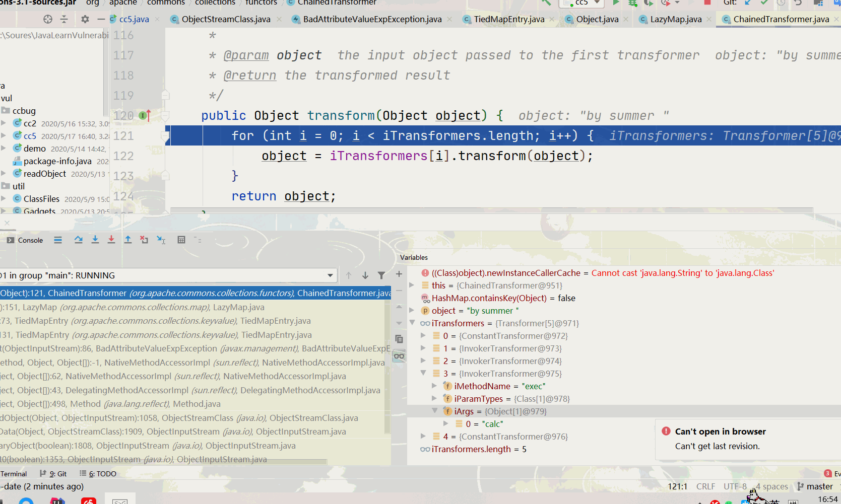Open the 9: Git tool window
The width and height of the screenshot is (841, 504).
(x=53, y=474)
